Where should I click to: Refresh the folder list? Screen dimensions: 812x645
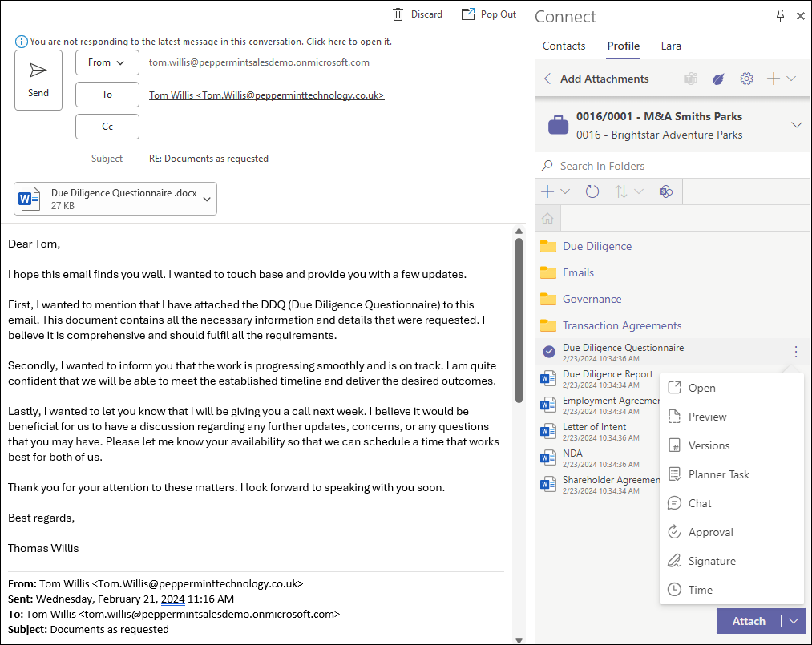click(592, 191)
